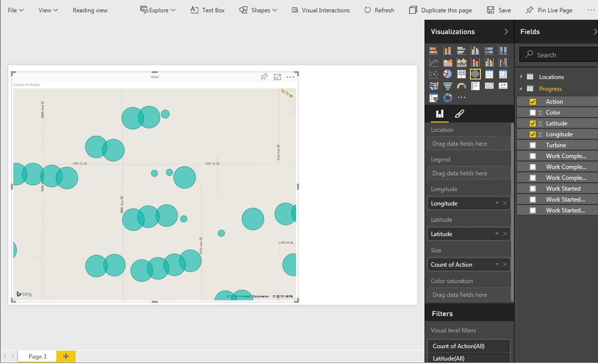Image resolution: width=598 pixels, height=364 pixels.
Task: Collapse the Progress table
Action: 521,89
